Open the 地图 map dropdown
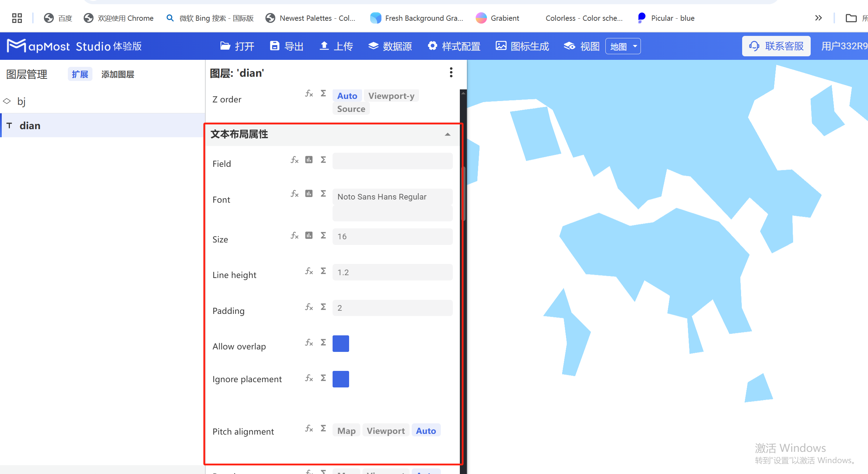 coord(623,46)
